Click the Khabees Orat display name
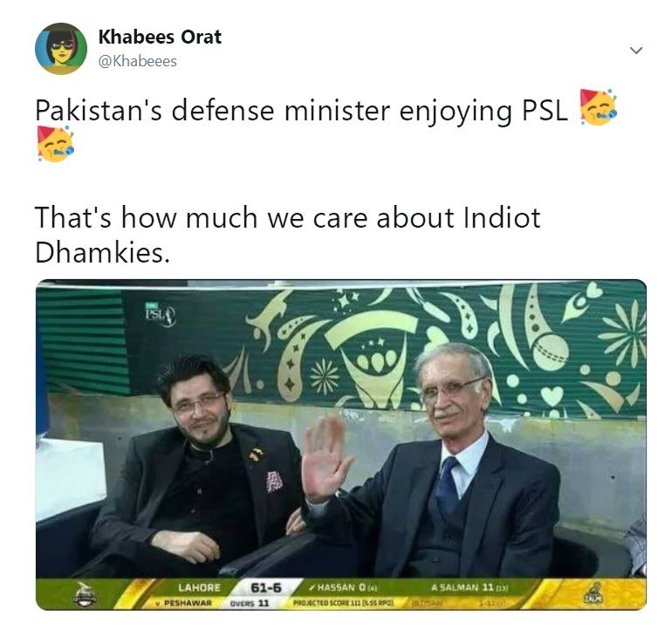 pyautogui.click(x=160, y=37)
